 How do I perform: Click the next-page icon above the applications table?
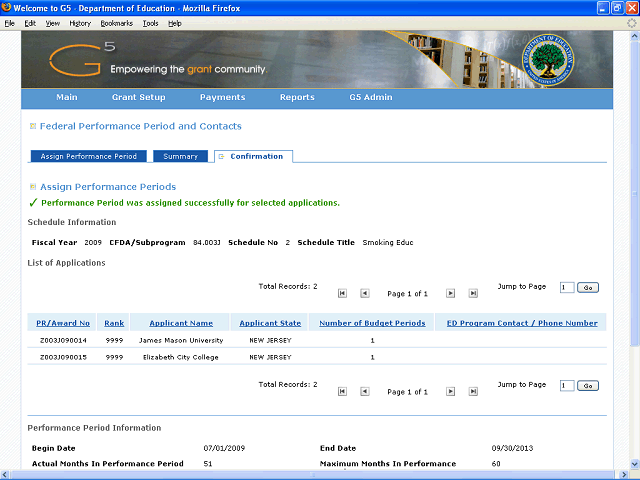pos(450,293)
